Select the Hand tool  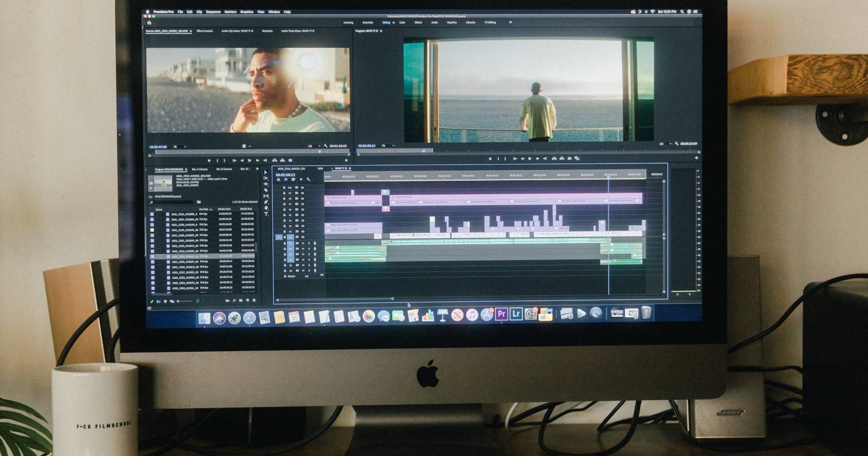coord(266,208)
